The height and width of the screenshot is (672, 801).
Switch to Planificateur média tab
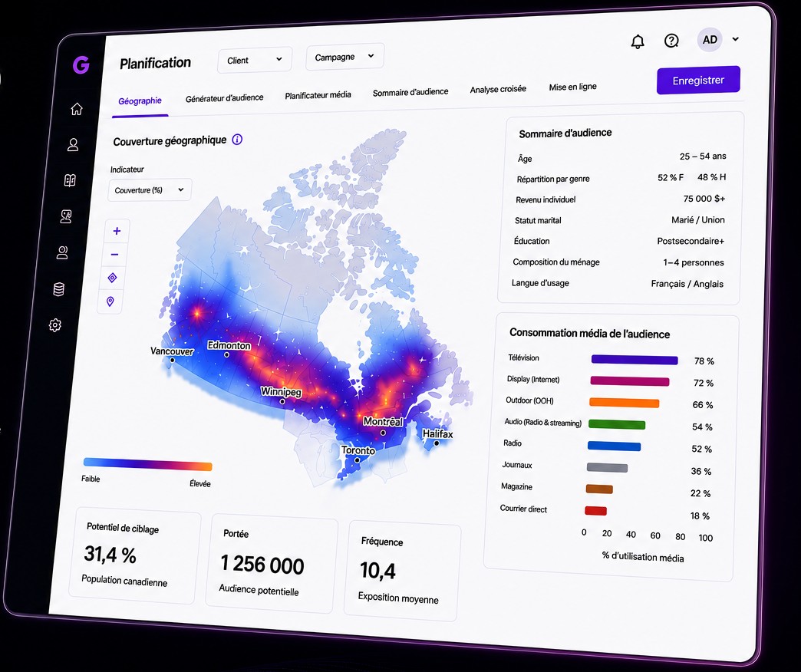(x=318, y=95)
